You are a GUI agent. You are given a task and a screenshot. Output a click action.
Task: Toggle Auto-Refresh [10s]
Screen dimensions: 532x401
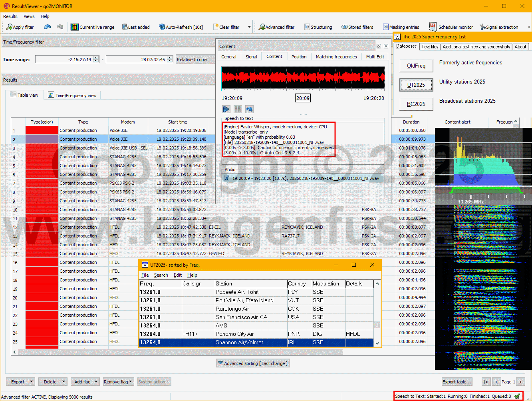(181, 27)
